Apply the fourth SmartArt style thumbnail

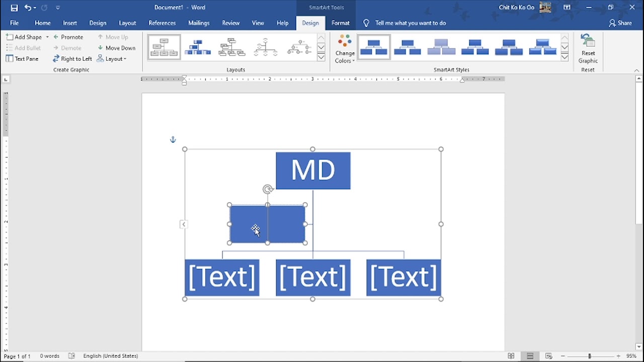pyautogui.click(x=475, y=48)
